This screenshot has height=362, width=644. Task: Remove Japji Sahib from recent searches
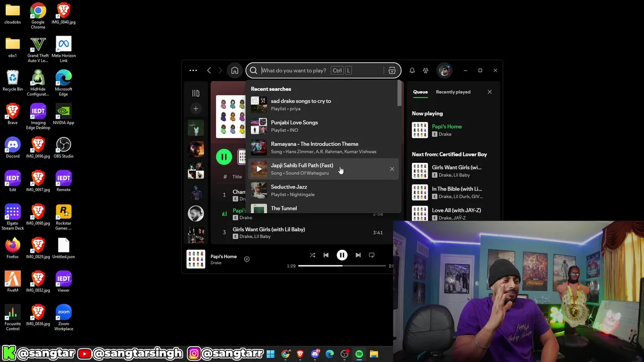[392, 169]
